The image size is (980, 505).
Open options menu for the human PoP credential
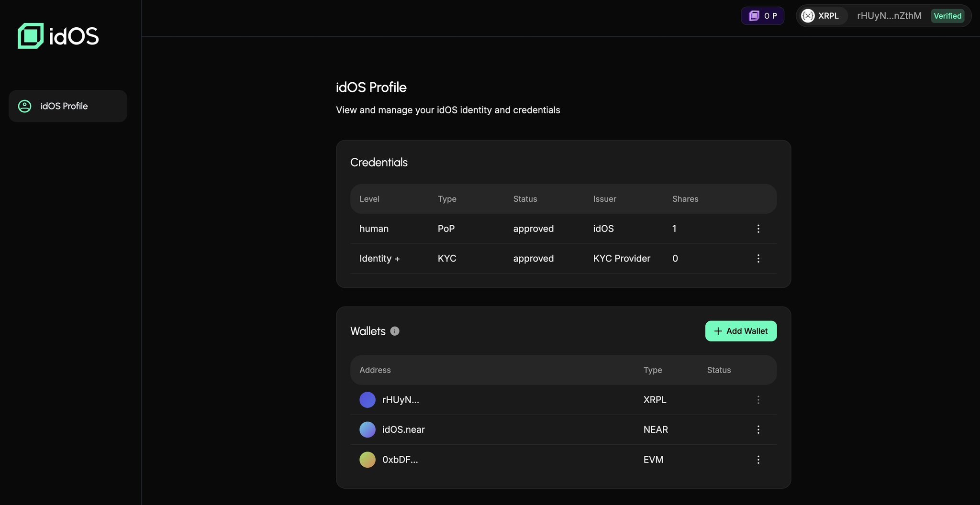pos(758,229)
